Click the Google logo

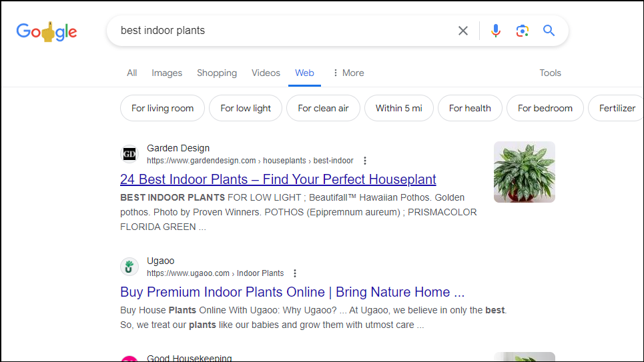point(47,31)
